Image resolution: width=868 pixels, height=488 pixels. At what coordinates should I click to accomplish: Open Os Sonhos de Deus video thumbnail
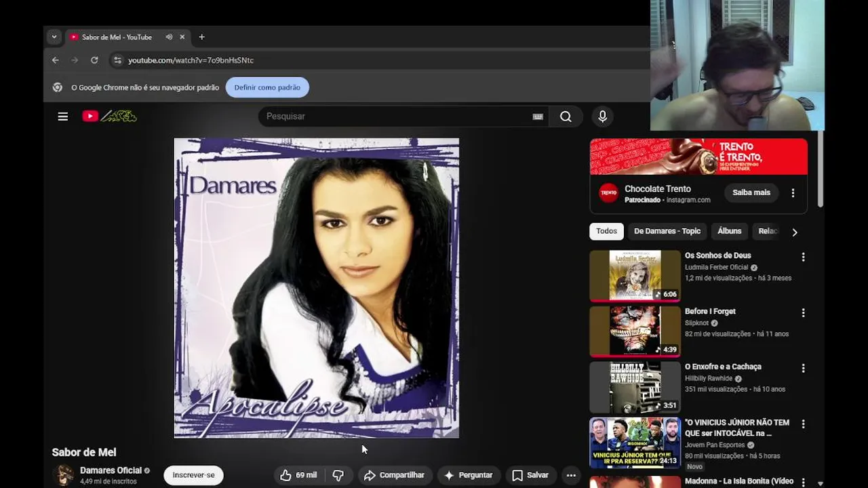point(635,276)
